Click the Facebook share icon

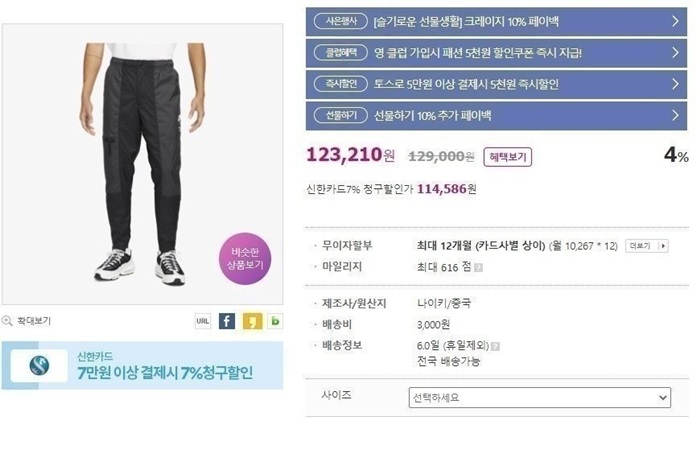coord(227,321)
